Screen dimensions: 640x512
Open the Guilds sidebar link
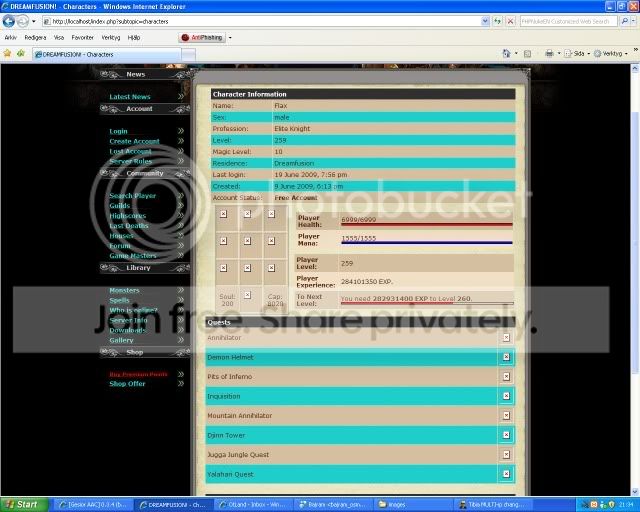pos(120,206)
